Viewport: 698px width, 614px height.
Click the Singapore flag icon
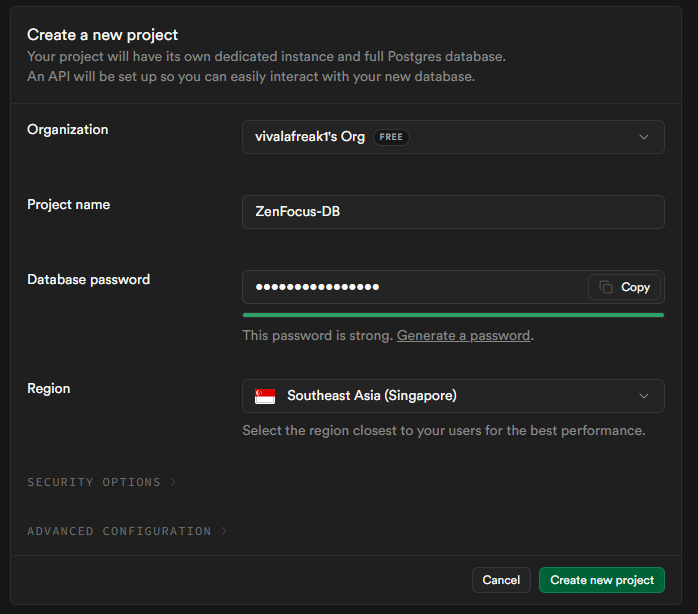point(265,396)
